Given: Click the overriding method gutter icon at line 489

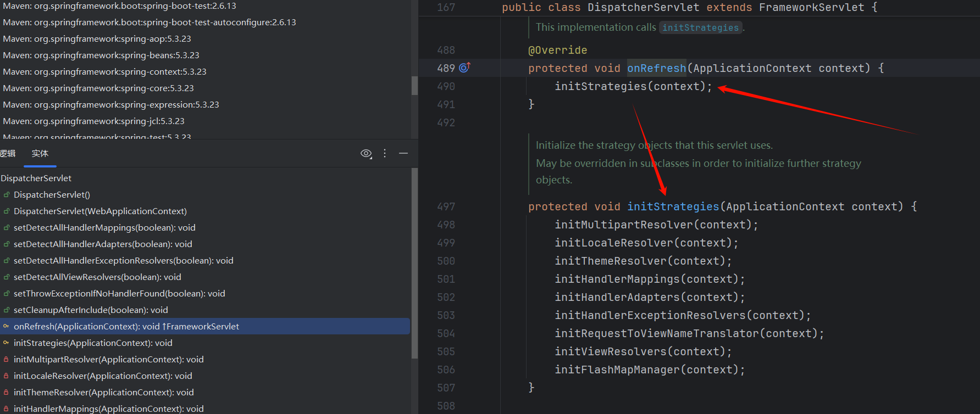Looking at the screenshot, I should (464, 68).
